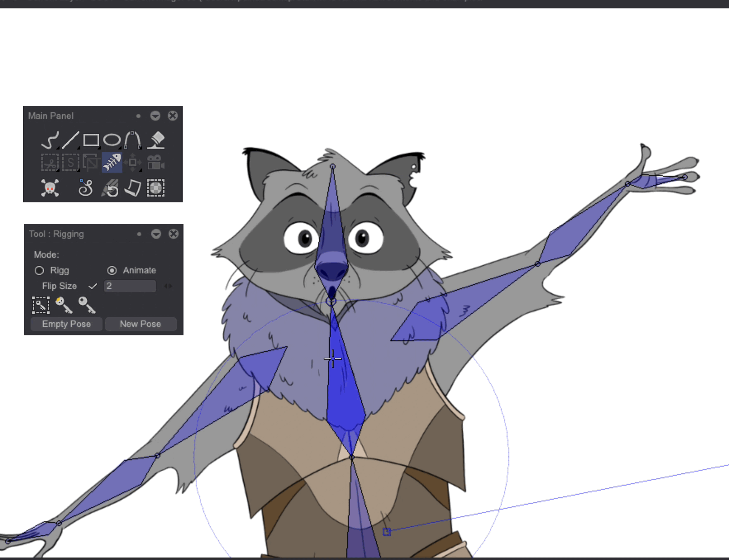Activate the Bones rigging tool
Image resolution: width=729 pixels, height=560 pixels.
[x=112, y=161]
